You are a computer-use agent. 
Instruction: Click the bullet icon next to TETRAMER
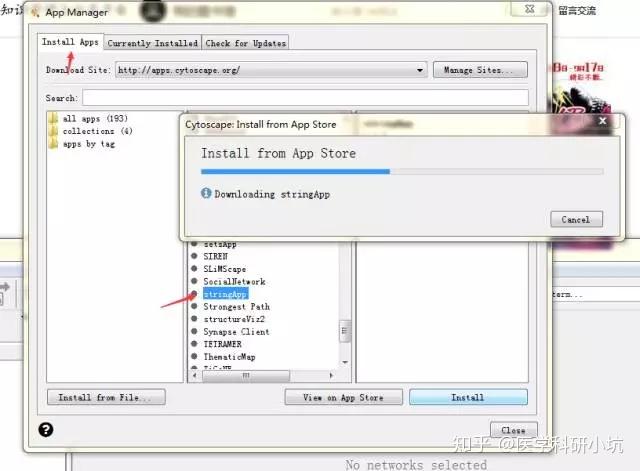coord(194,344)
